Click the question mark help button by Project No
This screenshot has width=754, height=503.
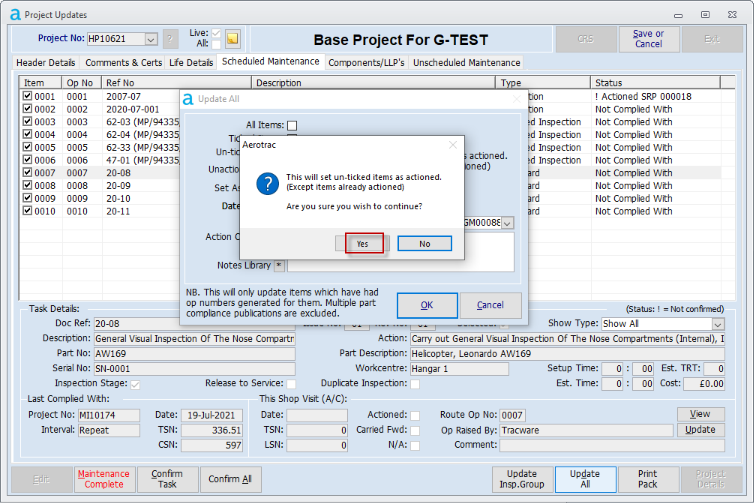[170, 39]
